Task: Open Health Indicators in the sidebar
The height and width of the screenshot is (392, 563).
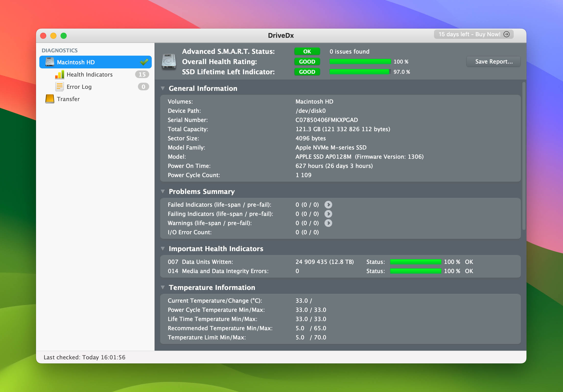Action: (95, 74)
